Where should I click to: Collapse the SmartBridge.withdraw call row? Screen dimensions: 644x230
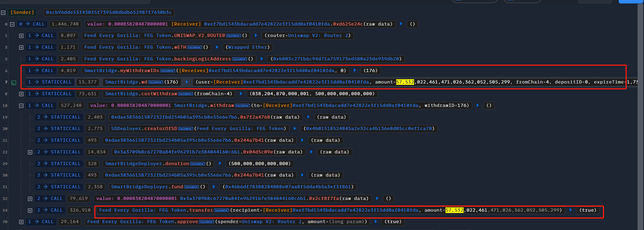[21, 106]
